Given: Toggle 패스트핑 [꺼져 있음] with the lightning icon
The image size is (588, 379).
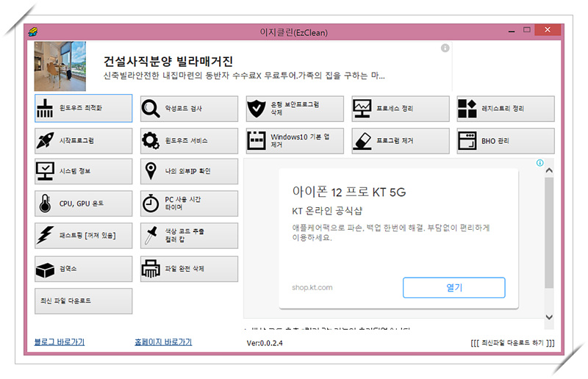Looking at the screenshot, I should tap(83, 236).
